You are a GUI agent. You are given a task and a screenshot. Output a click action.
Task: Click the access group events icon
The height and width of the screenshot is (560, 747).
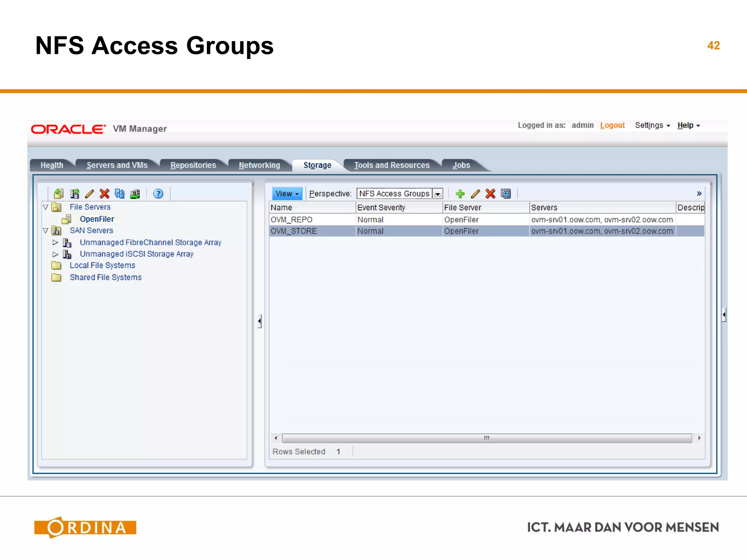point(506,194)
